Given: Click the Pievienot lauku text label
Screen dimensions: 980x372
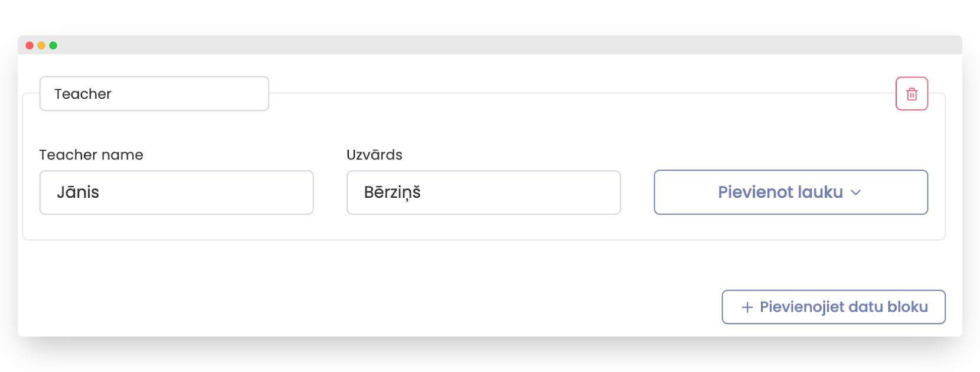Looking at the screenshot, I should pyautogui.click(x=780, y=192).
